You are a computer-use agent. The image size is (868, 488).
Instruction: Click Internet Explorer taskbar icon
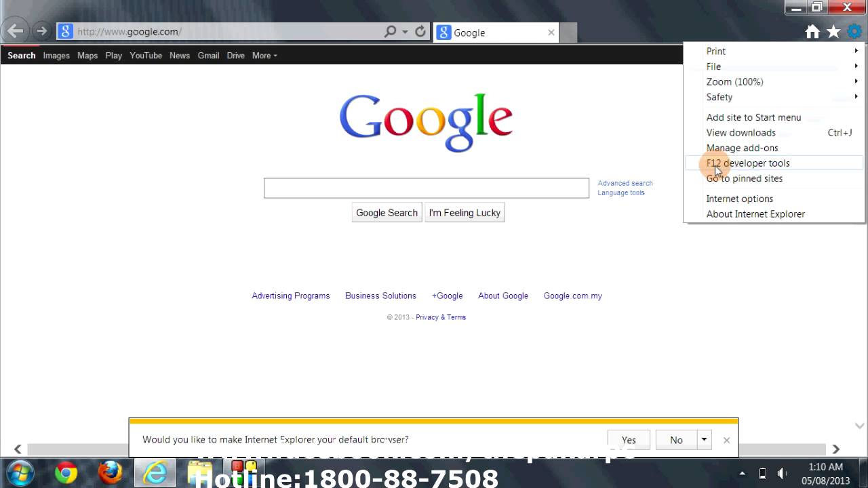pos(155,472)
